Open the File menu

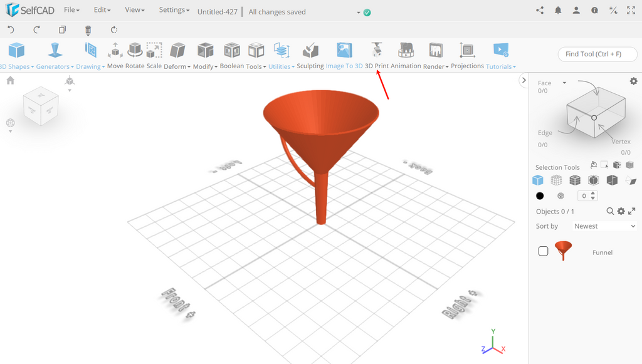tap(71, 9)
